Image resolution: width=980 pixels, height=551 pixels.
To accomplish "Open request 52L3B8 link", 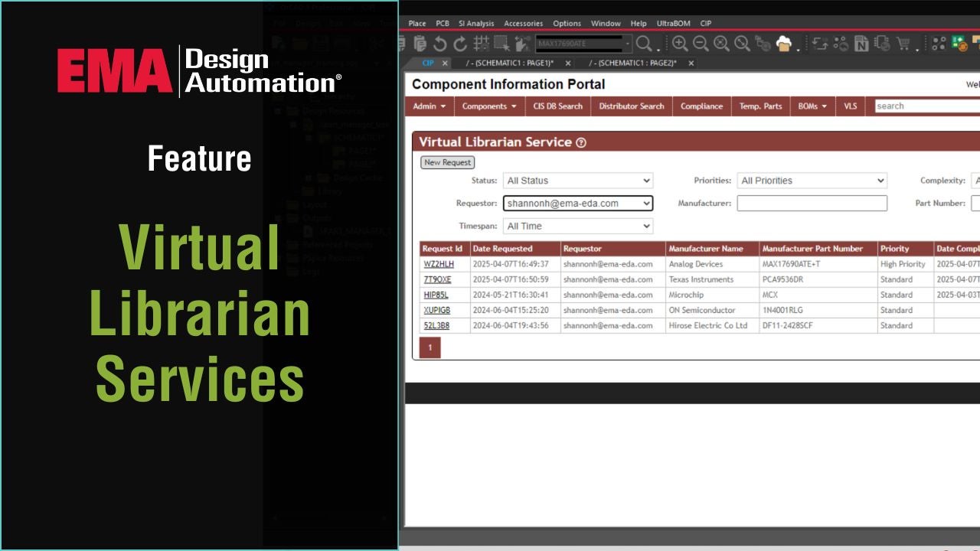I will coord(436,325).
